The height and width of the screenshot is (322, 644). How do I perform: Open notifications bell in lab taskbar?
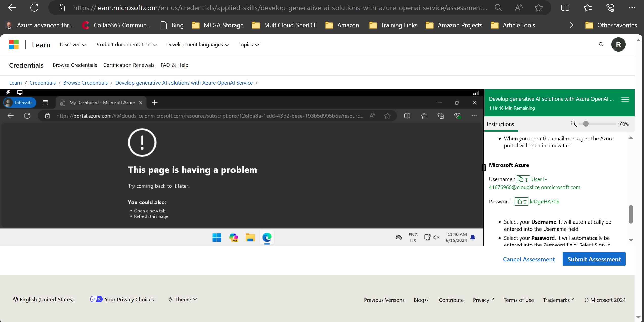473,237
